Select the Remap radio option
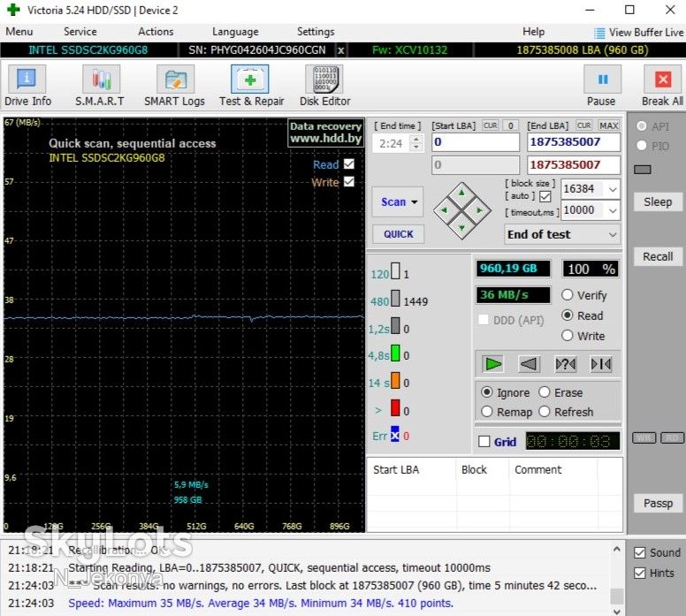Screen dimensions: 686x616 [486, 412]
